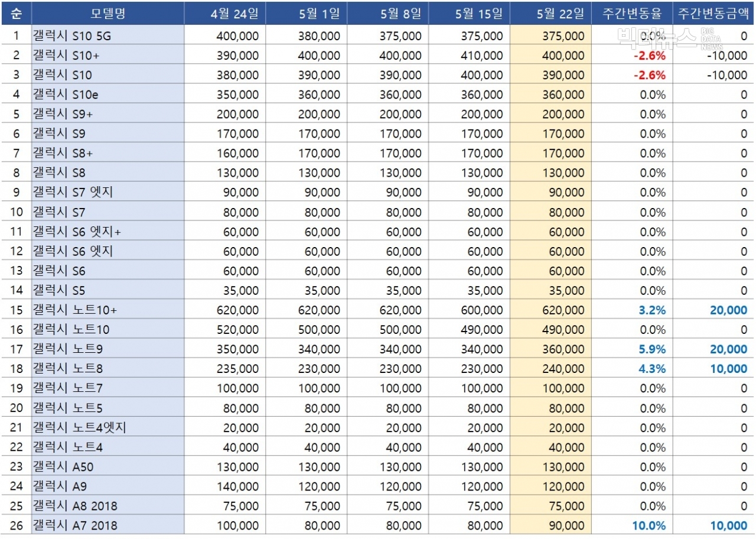Viewport: 756px width, 539px height.
Task: Click the 노트8 April 24 price 235,000
Action: point(237,369)
